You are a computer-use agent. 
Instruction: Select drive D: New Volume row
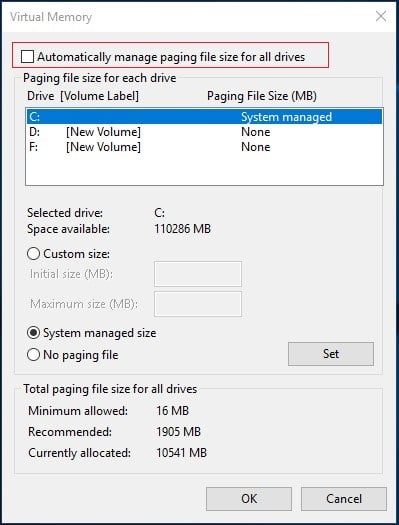point(204,132)
